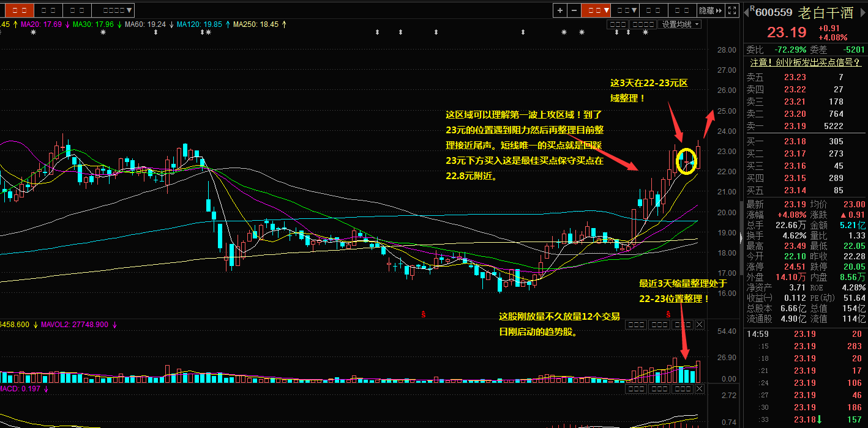This screenshot has width=868, height=428.
Task: Click 总值 value 154亿
Action: (x=853, y=308)
